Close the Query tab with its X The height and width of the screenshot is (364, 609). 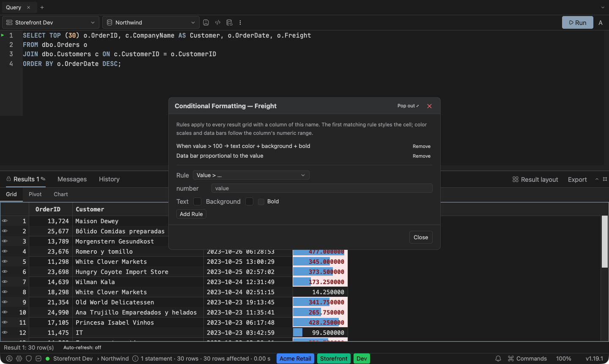pyautogui.click(x=28, y=7)
